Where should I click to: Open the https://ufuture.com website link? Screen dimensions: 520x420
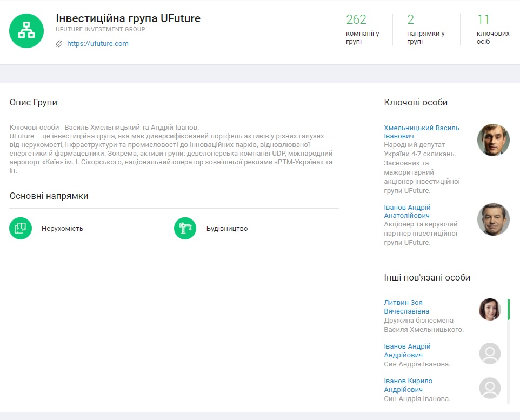pos(98,44)
